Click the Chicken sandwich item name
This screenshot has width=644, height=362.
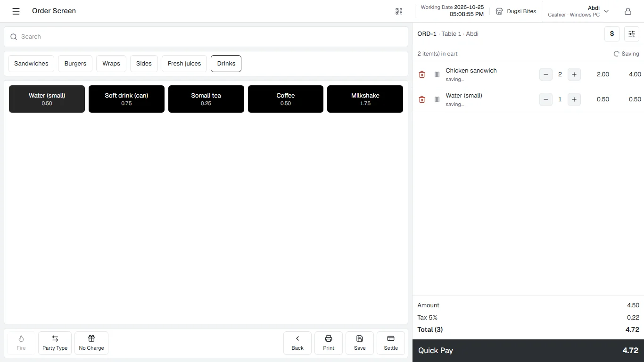pyautogui.click(x=471, y=71)
